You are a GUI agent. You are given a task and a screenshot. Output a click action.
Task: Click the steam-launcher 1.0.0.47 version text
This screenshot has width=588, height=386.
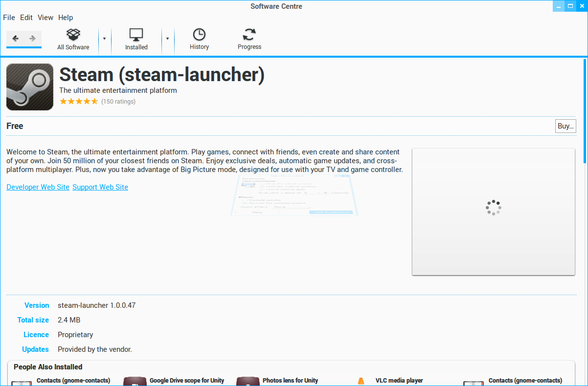(x=97, y=305)
